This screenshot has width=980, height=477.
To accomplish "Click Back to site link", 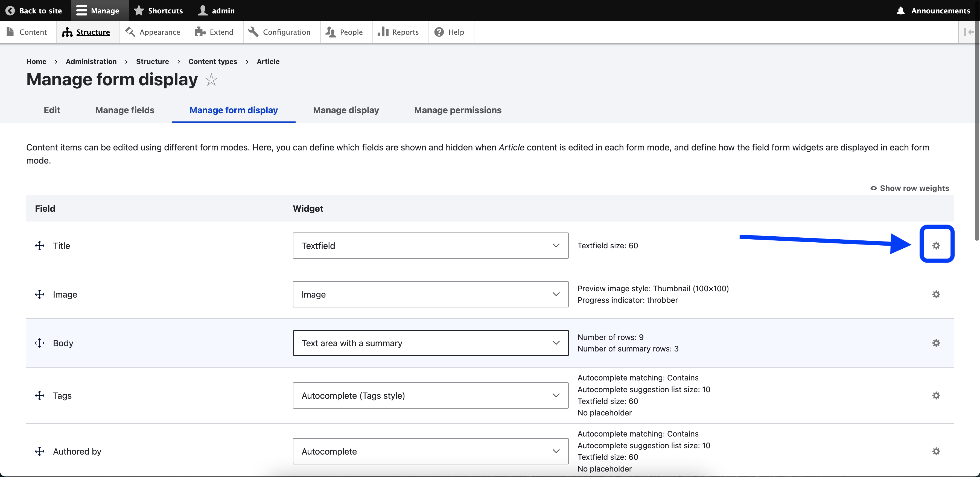I will [x=34, y=11].
